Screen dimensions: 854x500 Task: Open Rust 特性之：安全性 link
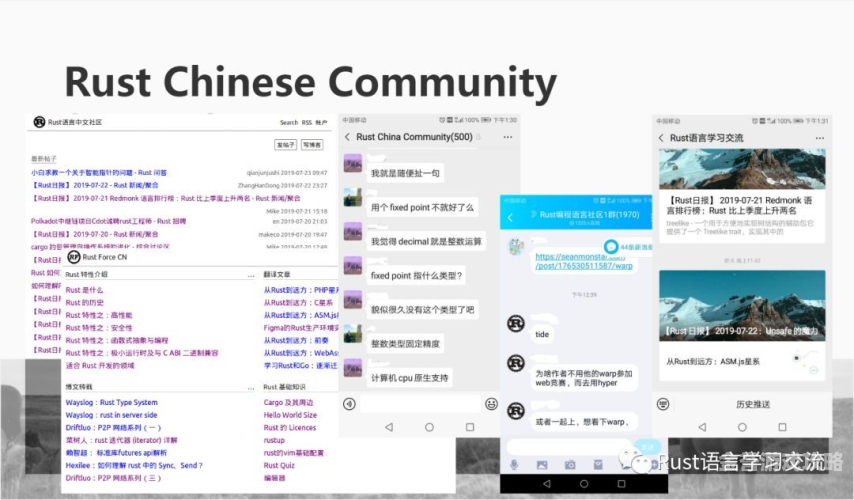(99, 328)
